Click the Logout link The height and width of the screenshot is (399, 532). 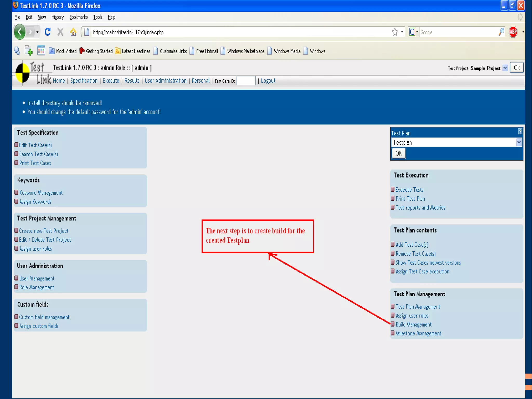pos(268,81)
